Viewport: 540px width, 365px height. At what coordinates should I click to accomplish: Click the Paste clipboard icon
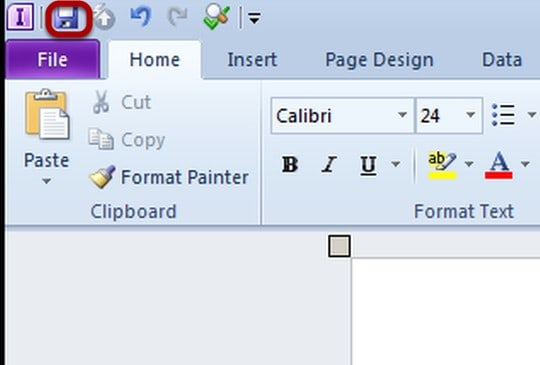[47, 115]
